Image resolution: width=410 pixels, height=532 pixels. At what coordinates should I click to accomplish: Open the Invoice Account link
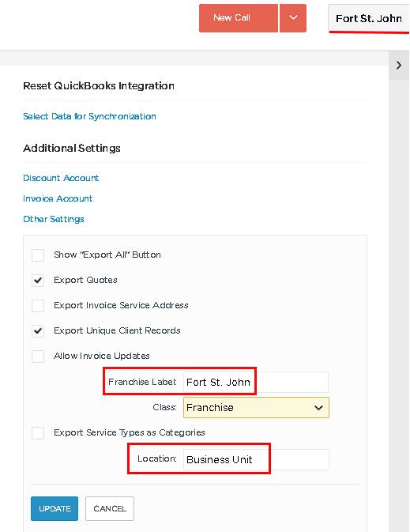[58, 198]
